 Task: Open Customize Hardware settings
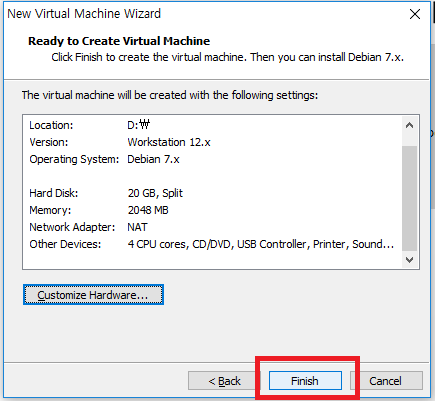pyautogui.click(x=93, y=295)
